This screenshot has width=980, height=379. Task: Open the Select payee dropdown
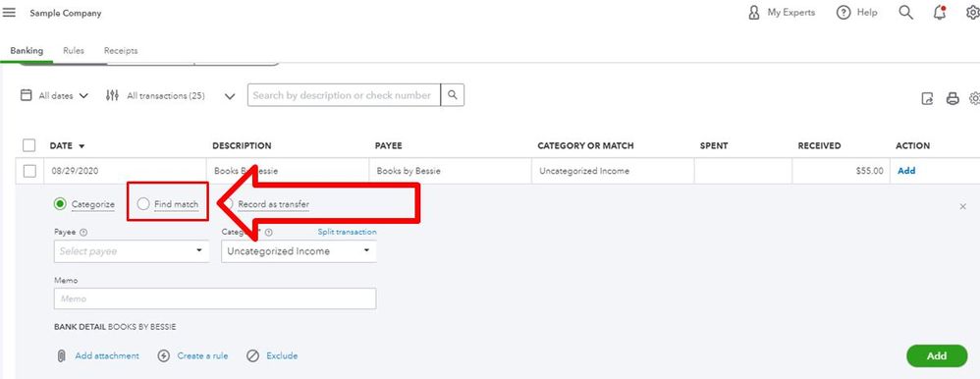click(x=132, y=250)
